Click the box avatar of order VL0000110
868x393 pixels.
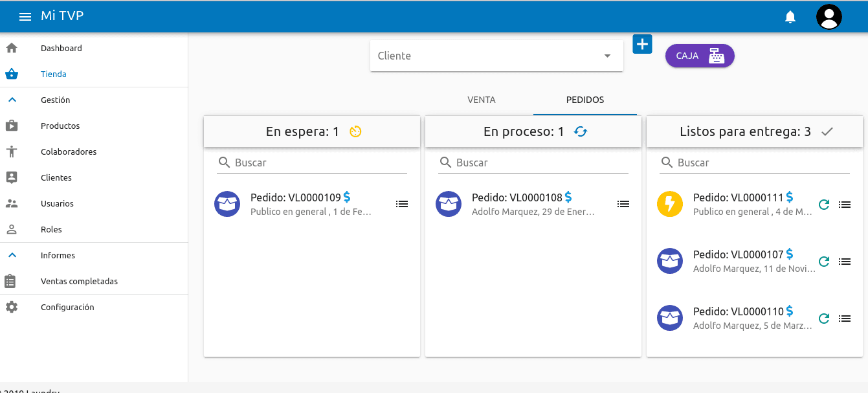[670, 318]
